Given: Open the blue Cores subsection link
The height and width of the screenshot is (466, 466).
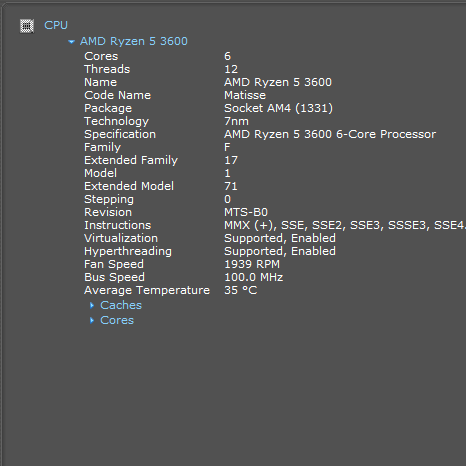Looking at the screenshot, I should tap(117, 320).
